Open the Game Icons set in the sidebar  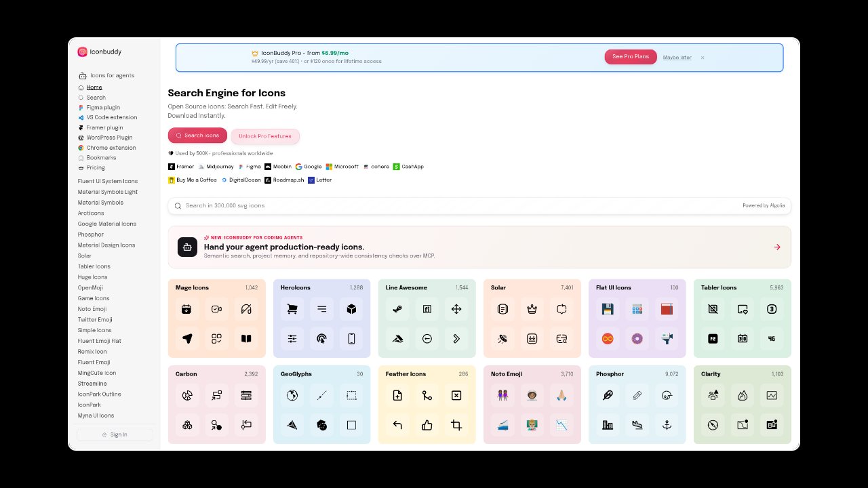[94, 298]
